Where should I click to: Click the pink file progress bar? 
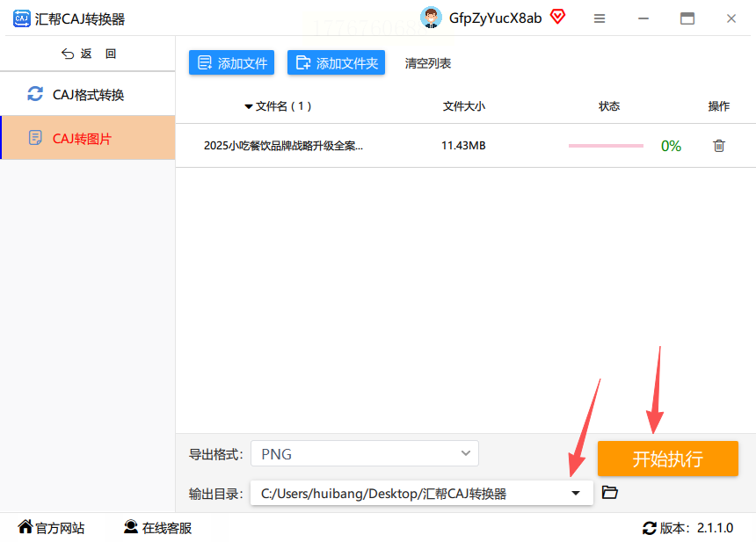pyautogui.click(x=606, y=146)
